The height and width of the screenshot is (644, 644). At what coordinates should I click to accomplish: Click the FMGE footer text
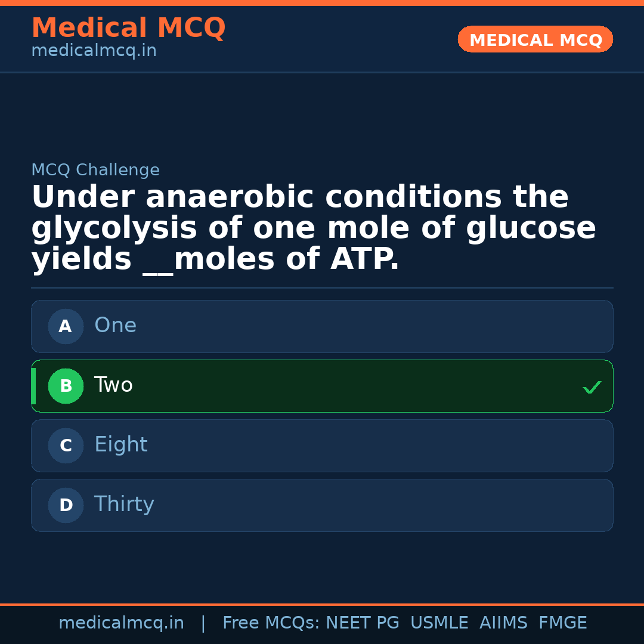pyautogui.click(x=563, y=623)
